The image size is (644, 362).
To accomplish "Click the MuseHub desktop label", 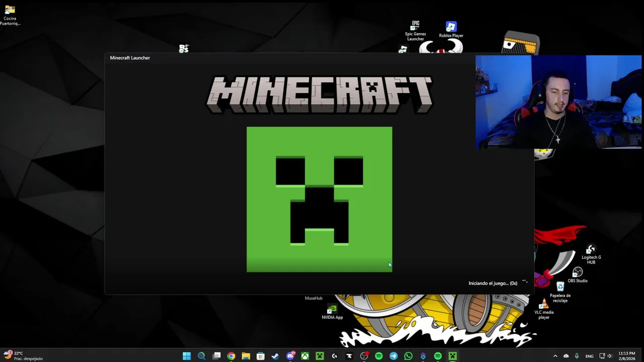I will (x=313, y=298).
